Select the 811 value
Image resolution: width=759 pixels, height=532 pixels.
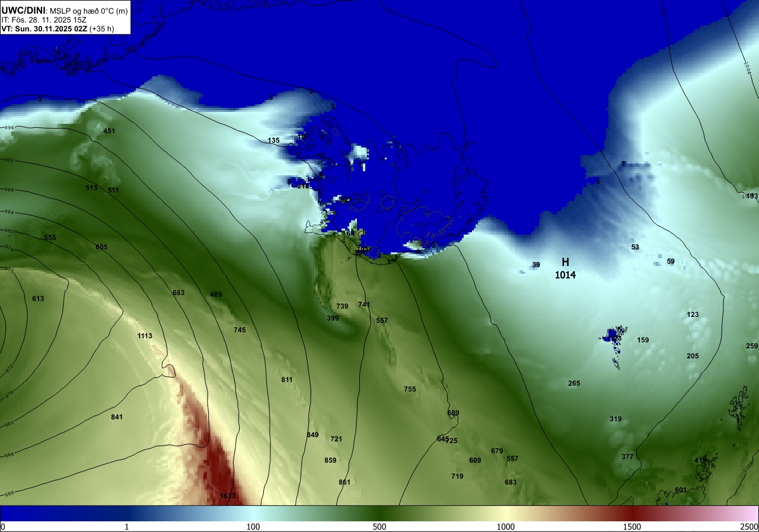(287, 380)
